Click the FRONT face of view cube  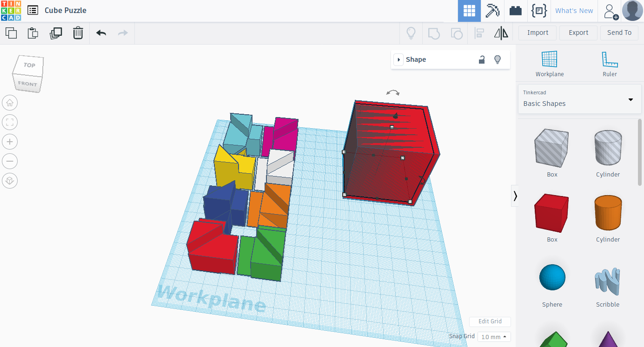point(27,84)
